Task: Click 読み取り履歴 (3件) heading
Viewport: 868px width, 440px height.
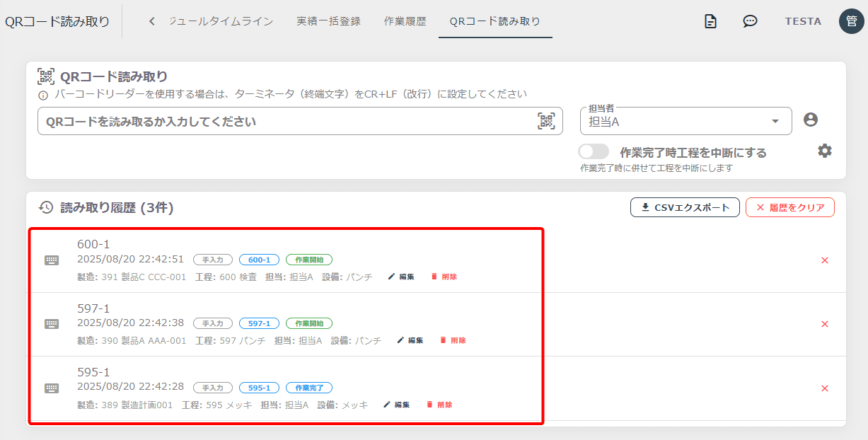Action: point(117,207)
